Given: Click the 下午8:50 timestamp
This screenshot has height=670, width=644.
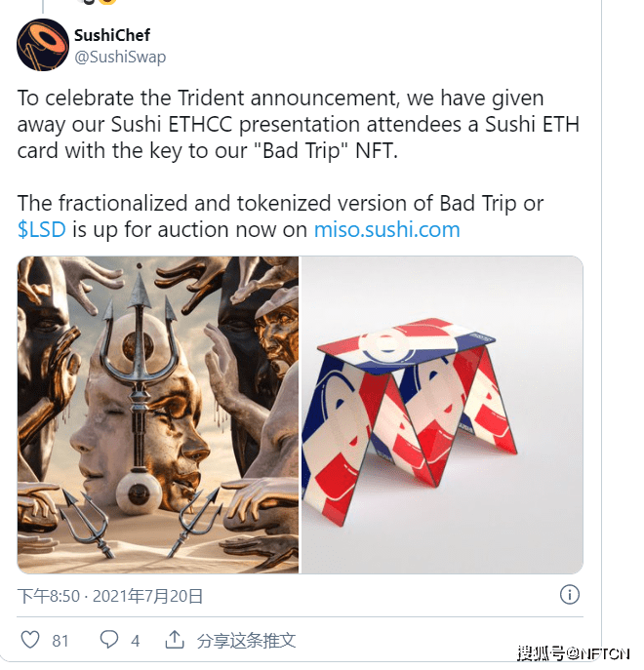Looking at the screenshot, I should pyautogui.click(x=49, y=596).
